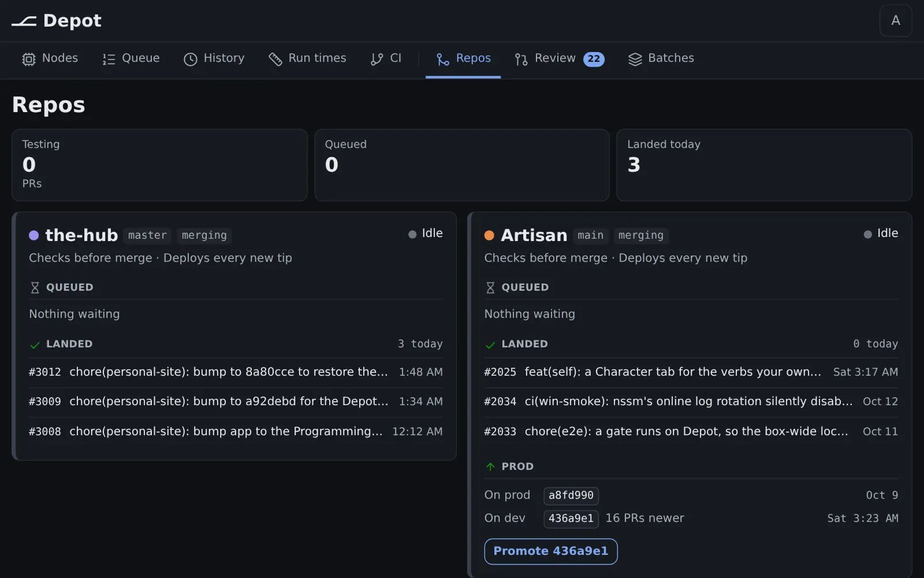Click the Run times tape-measure icon

tap(275, 59)
